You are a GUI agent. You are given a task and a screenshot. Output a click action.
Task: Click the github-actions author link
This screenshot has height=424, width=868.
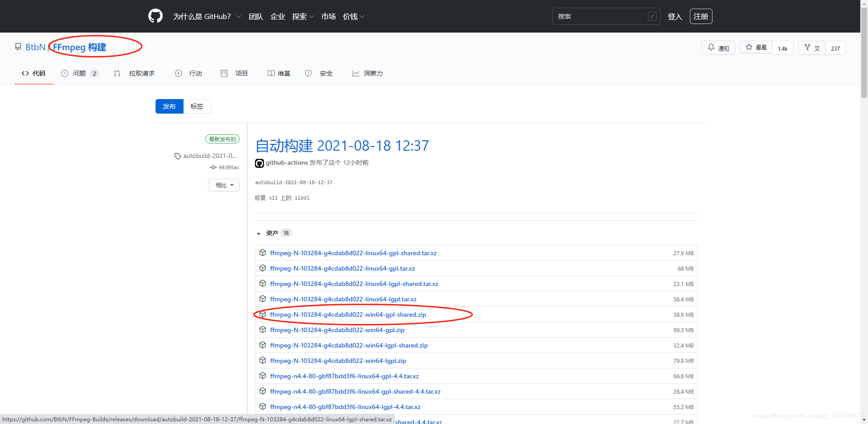pos(287,162)
